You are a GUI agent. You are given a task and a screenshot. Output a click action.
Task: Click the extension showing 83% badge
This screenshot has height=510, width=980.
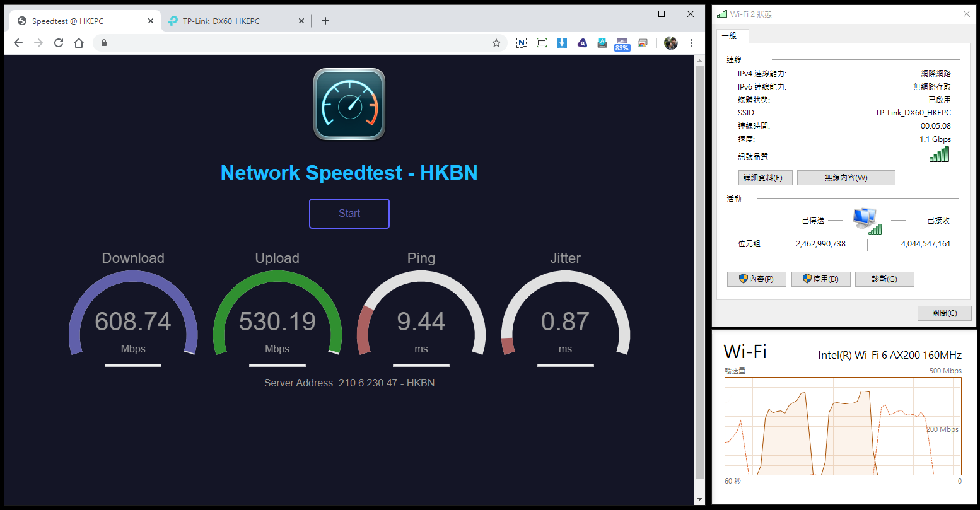[622, 44]
